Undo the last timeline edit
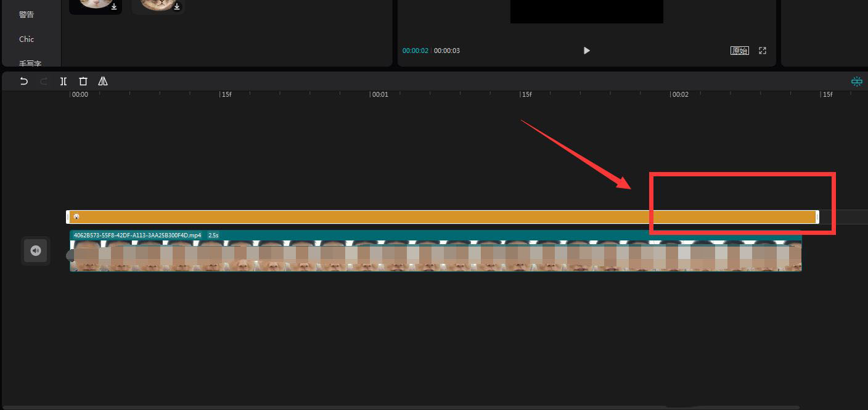 24,81
